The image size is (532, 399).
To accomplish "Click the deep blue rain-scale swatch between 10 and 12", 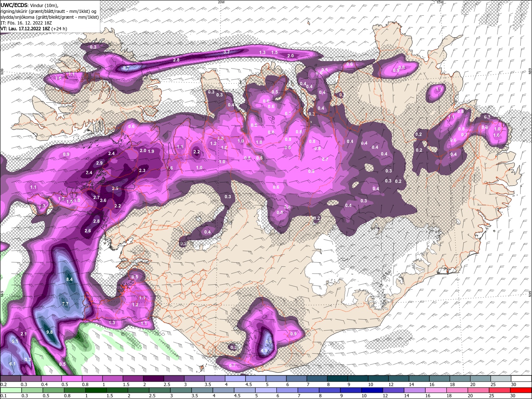I will pos(372,390).
